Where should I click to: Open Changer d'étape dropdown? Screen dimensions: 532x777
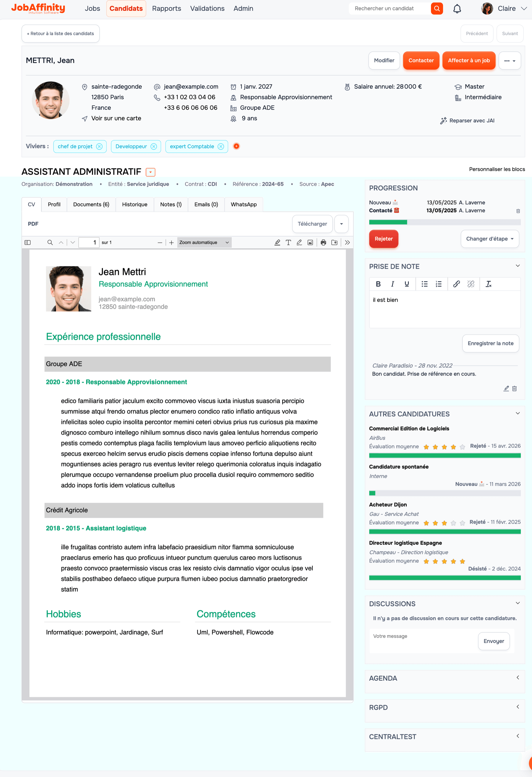489,239
